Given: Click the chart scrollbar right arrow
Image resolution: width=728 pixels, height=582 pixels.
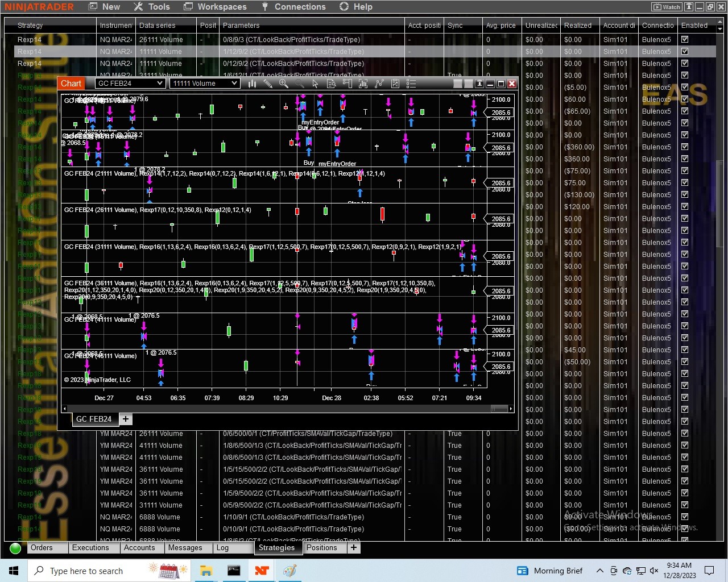Looking at the screenshot, I should coord(511,409).
